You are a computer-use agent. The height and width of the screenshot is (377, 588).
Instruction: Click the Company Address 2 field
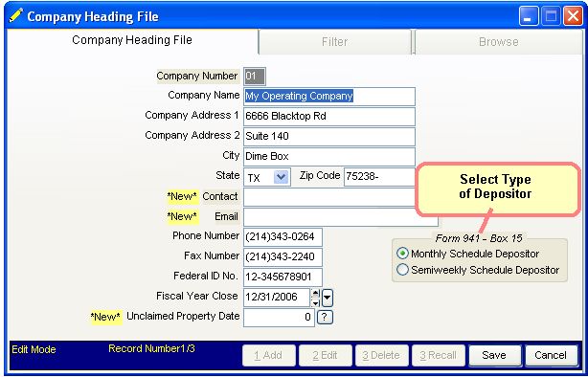[329, 137]
